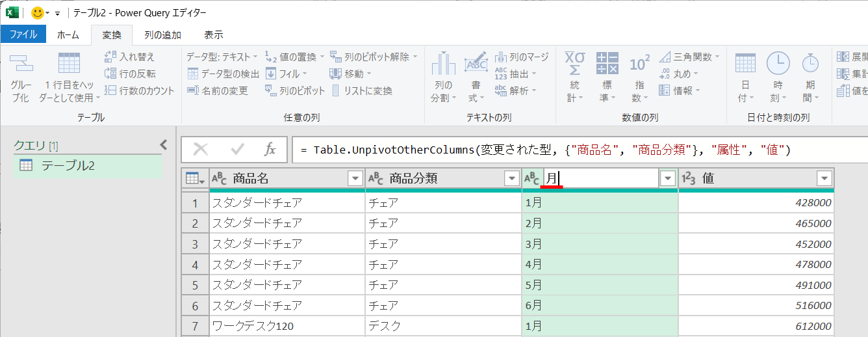Open Quick Access Toolbar customize arrow
Viewport: 868px width, 337px height.
coord(57,13)
